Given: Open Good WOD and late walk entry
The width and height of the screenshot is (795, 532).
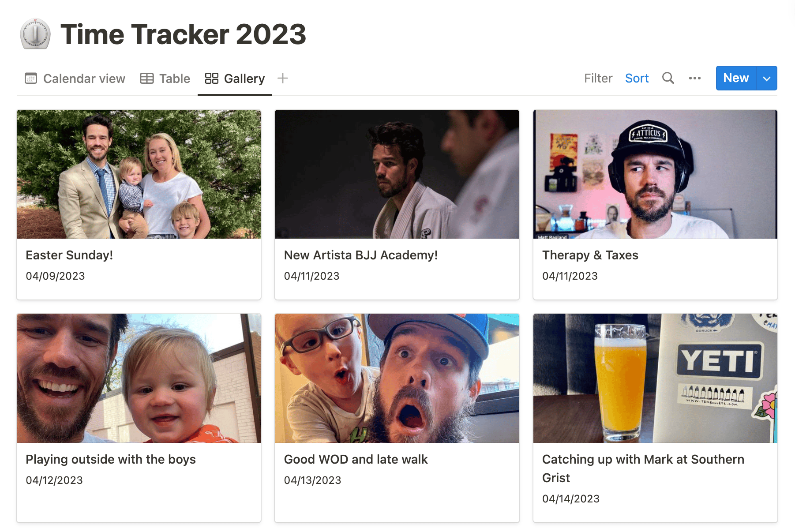Looking at the screenshot, I should [356, 459].
